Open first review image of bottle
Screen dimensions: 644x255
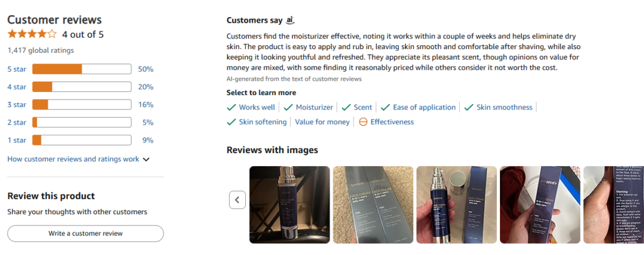click(289, 205)
